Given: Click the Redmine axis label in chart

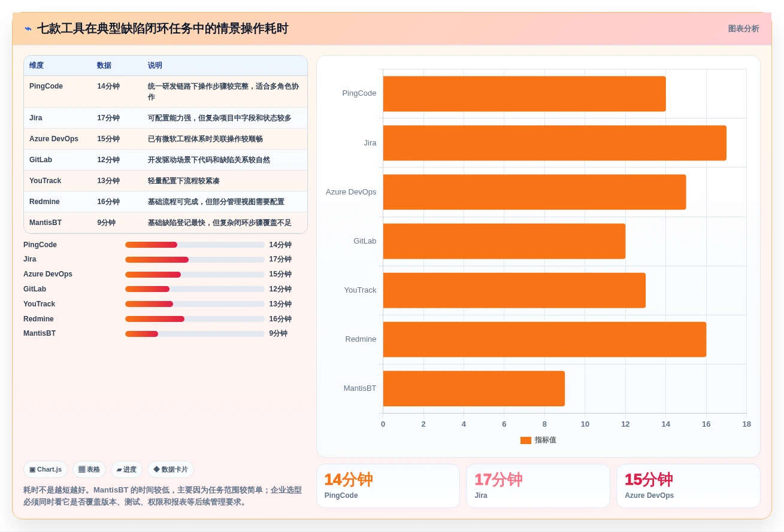Looking at the screenshot, I should click(361, 339).
